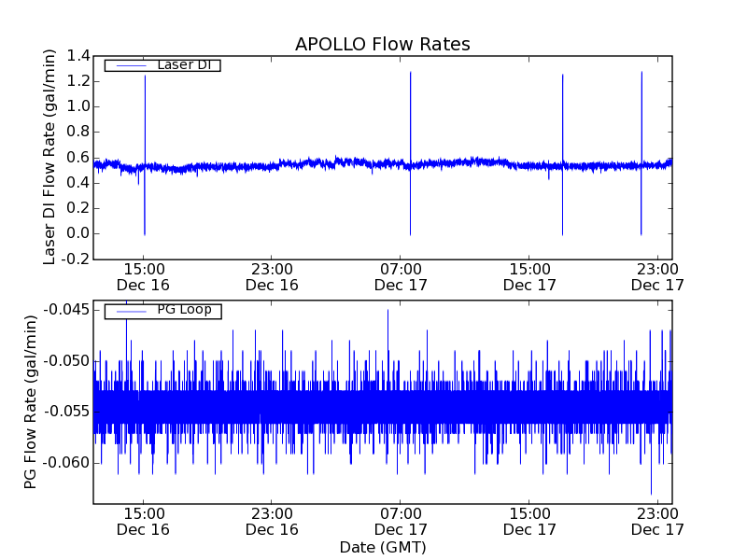The image size is (747, 560).
Task: Click the Laser DI spike near 07:00 Dec 17
Action: tap(410, 153)
